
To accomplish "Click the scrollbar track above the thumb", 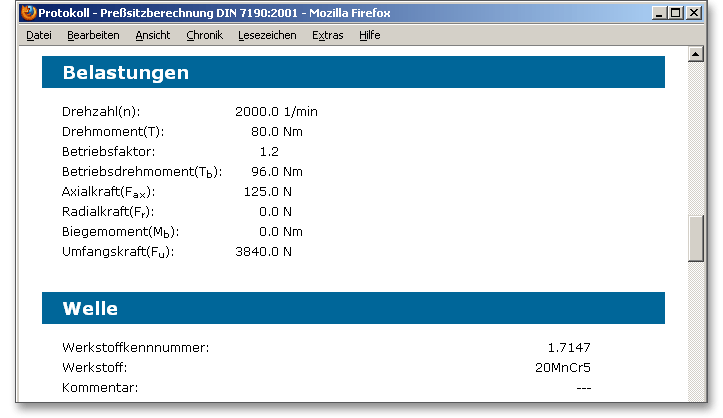I will 697,140.
